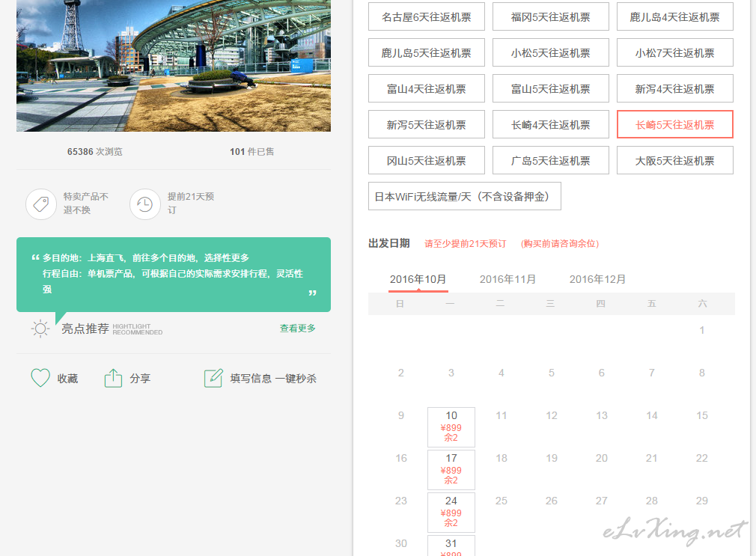Select highlighted 长崎5天往返机票 ticket

coord(675,125)
